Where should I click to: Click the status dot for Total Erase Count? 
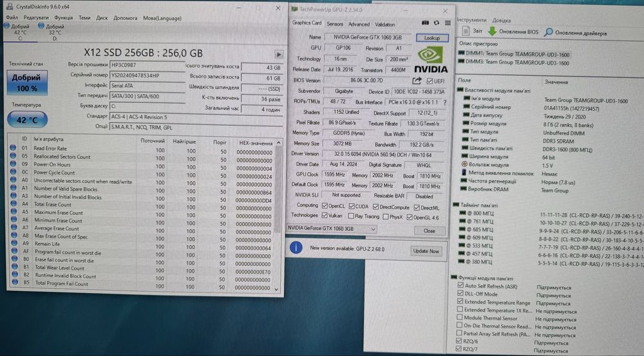pyautogui.click(x=14, y=203)
